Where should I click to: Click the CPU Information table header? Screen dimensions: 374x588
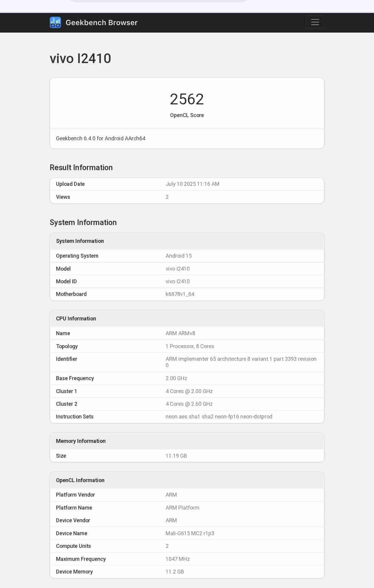(x=76, y=319)
